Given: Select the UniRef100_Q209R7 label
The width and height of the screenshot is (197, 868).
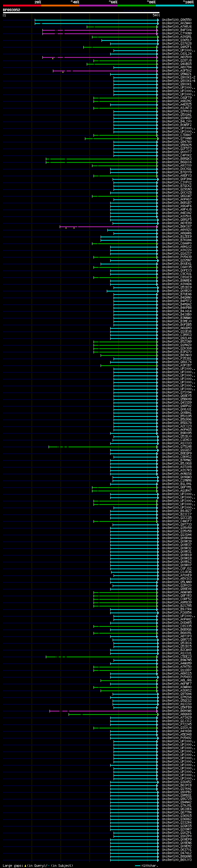Looking at the screenshot, I should (x=176, y=829).
